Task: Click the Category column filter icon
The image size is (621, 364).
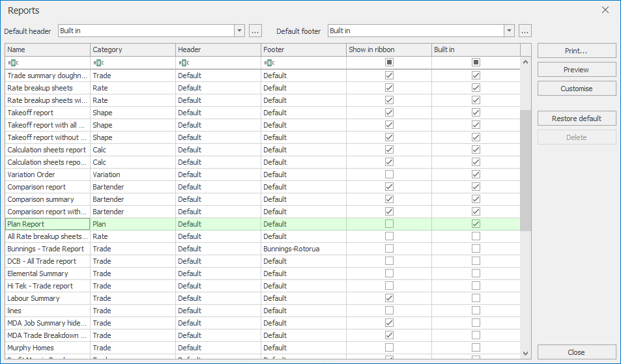Action: 98,63
